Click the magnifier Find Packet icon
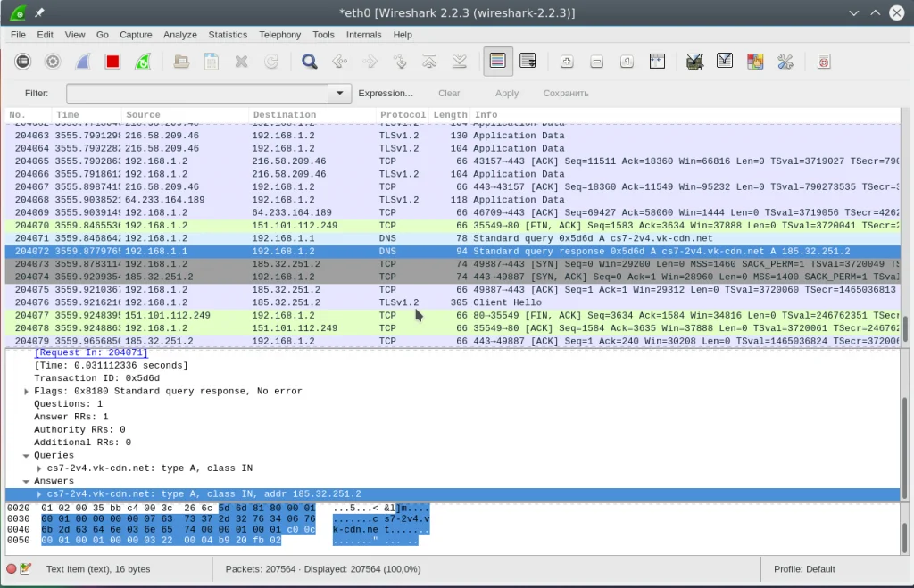This screenshot has width=914, height=588. [x=309, y=62]
